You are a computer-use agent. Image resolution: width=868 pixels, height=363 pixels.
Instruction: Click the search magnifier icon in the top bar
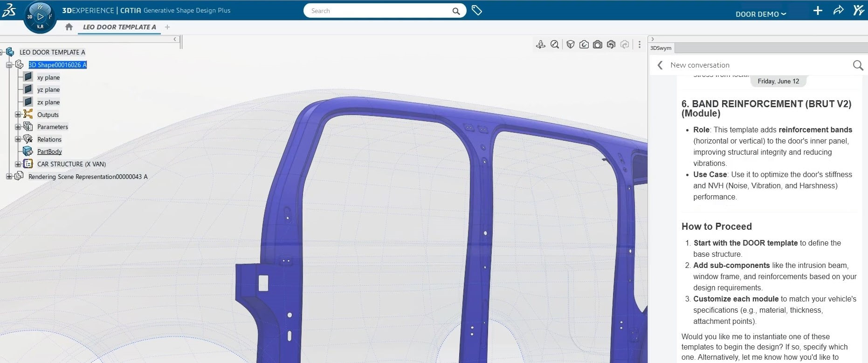pos(456,11)
